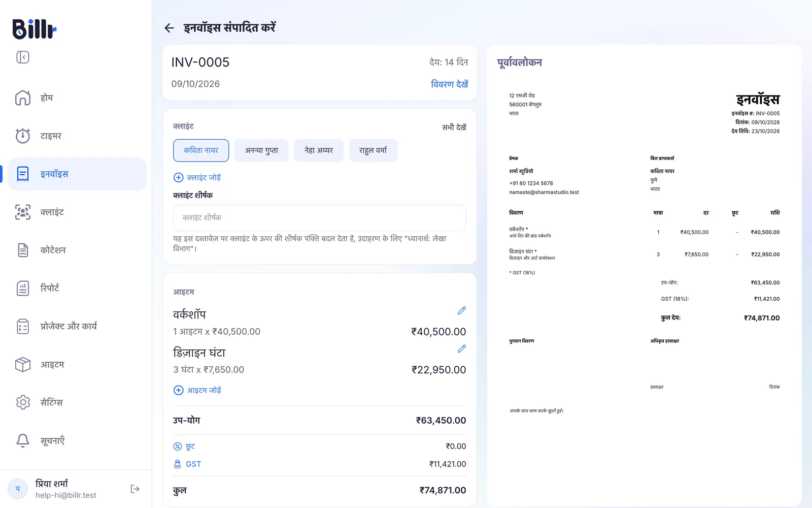
Task: Click the उप-योग amount ₹63,450.00 in the editor
Action: pyautogui.click(x=441, y=420)
